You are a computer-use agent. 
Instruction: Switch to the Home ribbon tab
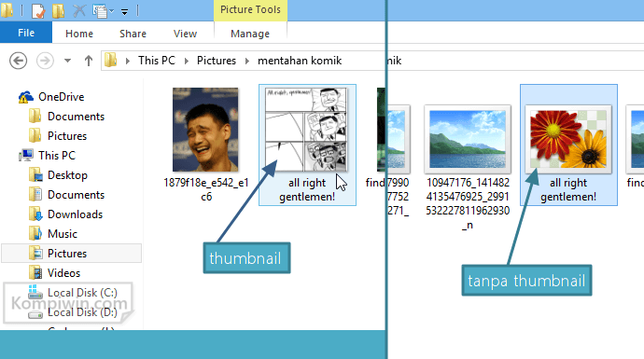(79, 34)
